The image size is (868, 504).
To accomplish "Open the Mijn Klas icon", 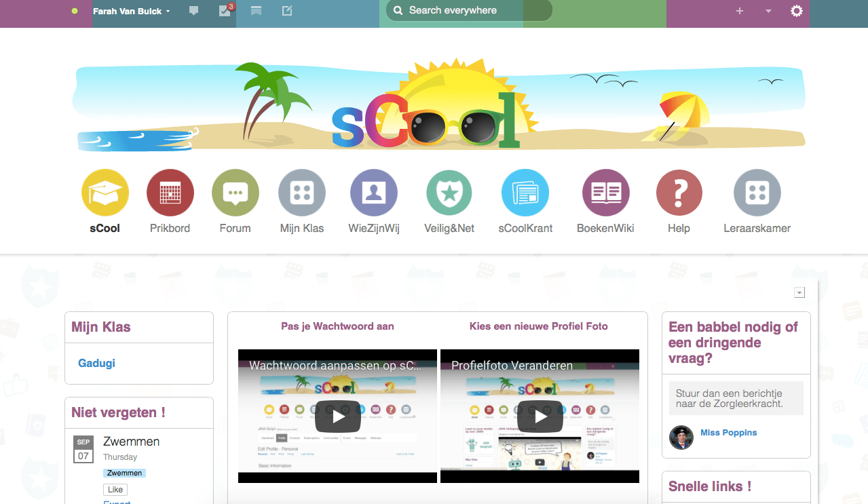I will pos(302,193).
